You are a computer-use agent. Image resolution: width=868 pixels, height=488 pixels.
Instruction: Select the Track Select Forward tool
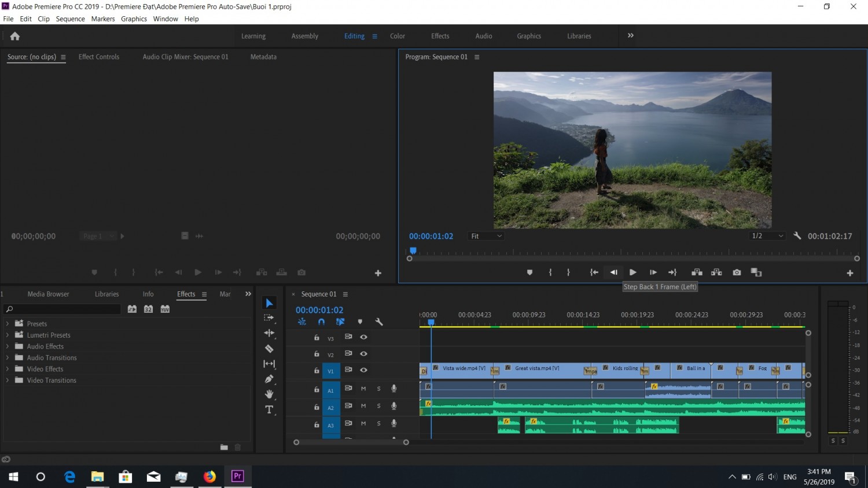[269, 318]
